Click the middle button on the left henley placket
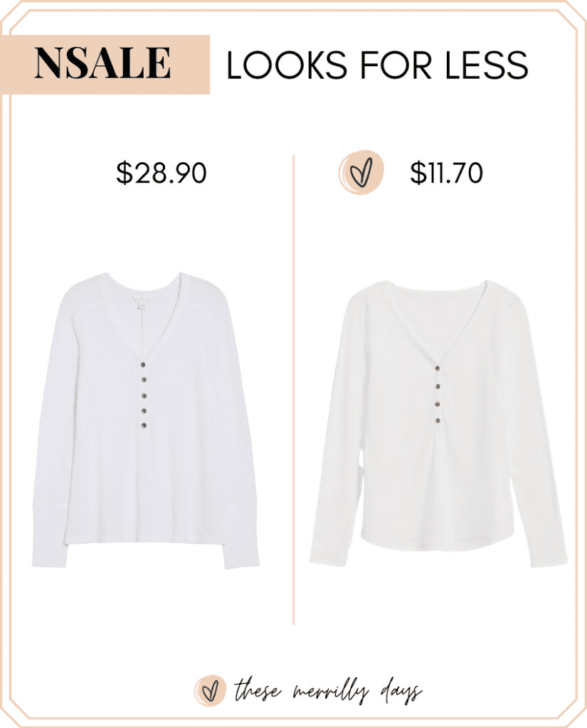The image size is (587, 728). click(x=144, y=395)
